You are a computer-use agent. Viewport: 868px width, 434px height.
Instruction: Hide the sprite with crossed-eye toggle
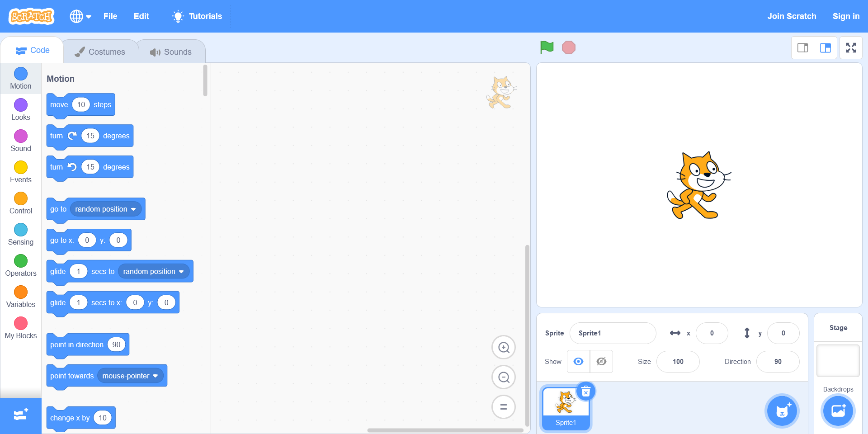[601, 362]
